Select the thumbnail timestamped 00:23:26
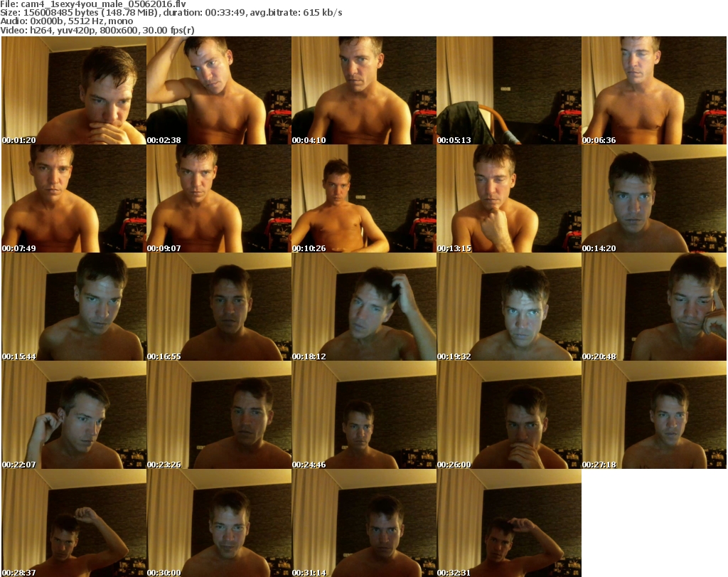728x577 pixels. 219,415
